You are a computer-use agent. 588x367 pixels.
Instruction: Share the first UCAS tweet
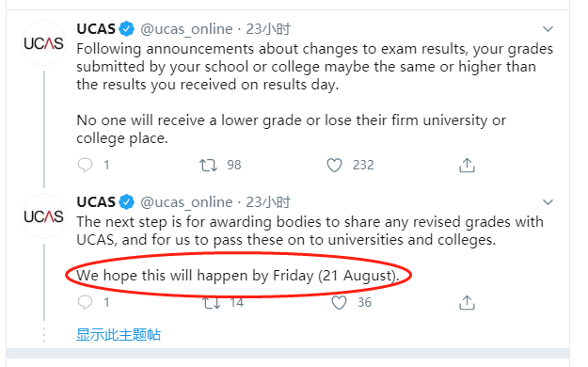click(467, 165)
